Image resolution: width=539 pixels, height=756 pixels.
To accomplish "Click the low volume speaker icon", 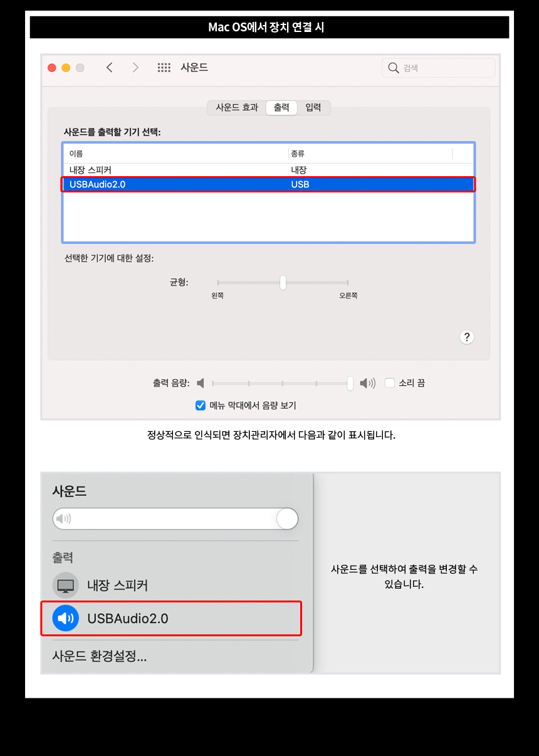I will pos(201,383).
